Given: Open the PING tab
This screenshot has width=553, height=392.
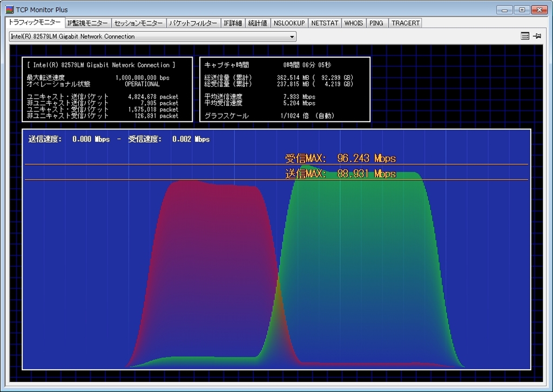Looking at the screenshot, I should coord(376,23).
